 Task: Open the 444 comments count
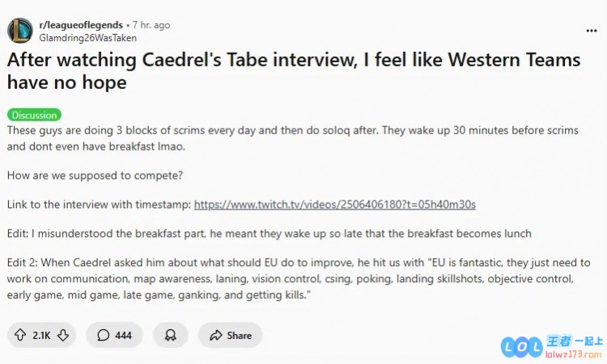124,336
